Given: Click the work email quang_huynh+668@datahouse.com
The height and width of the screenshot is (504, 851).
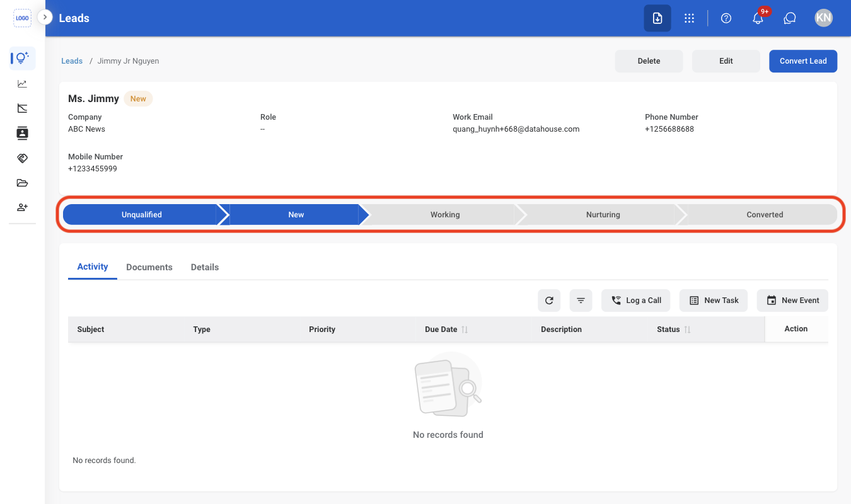Looking at the screenshot, I should click(x=516, y=129).
